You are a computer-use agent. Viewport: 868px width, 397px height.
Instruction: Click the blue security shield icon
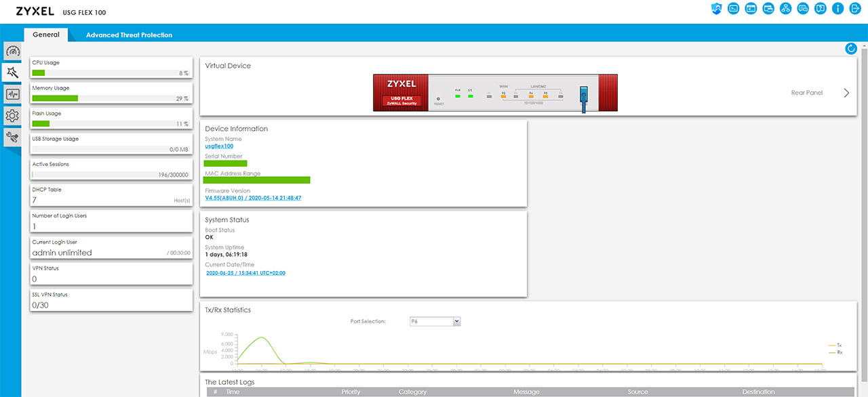tap(716, 9)
